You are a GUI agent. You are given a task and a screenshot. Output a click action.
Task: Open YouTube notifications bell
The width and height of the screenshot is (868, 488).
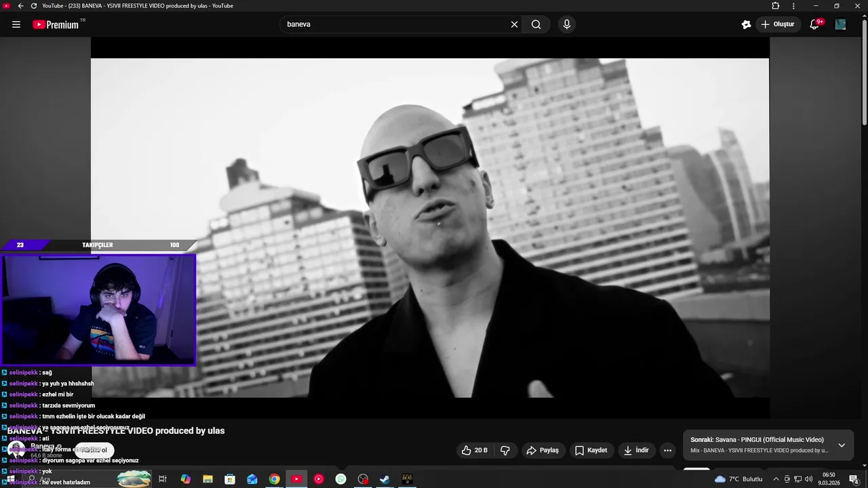pos(815,24)
